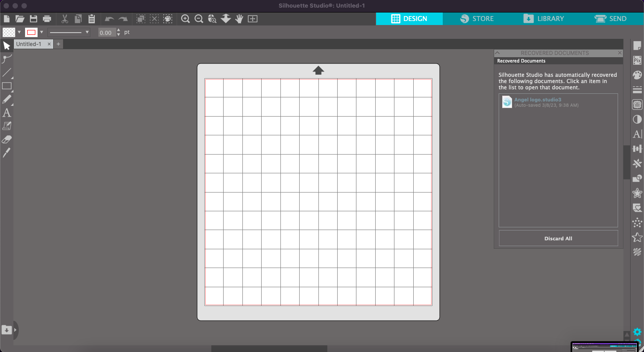Open the Angel logo.studio3 recovered document
Screen dimensions: 644x352
(538, 100)
